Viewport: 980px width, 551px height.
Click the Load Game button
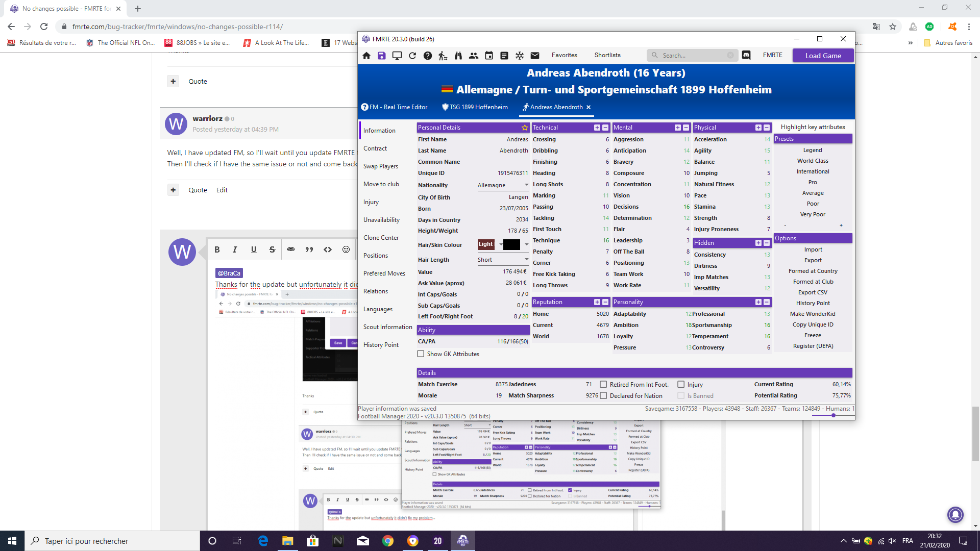[823, 56]
